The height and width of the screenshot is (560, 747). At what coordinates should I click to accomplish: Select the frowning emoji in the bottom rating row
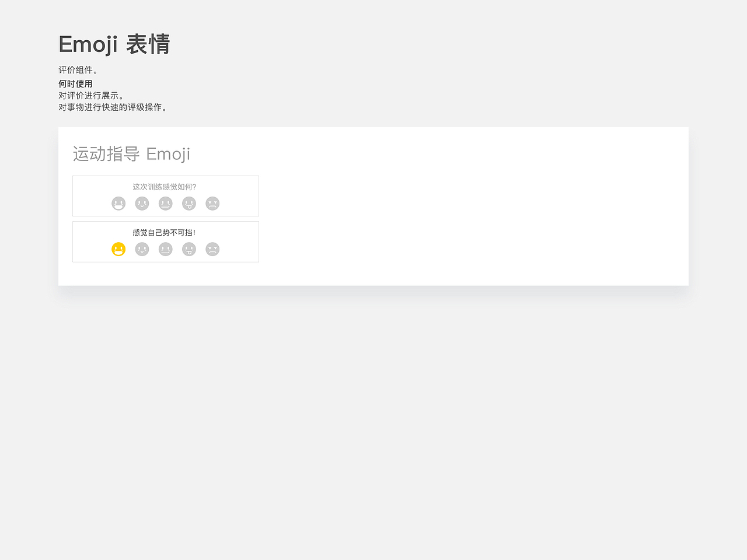tap(212, 249)
